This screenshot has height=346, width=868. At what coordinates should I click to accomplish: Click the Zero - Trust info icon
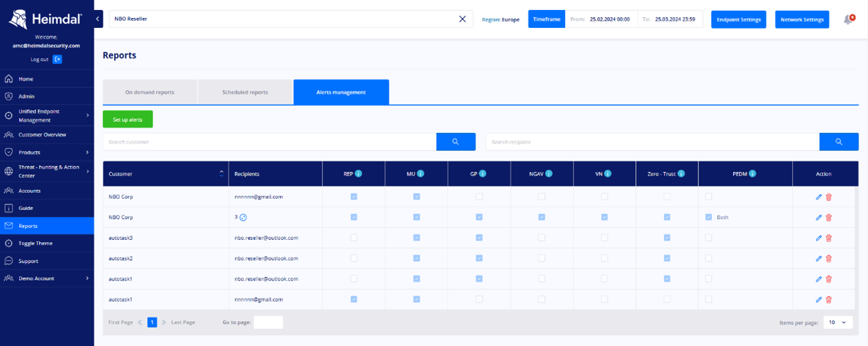point(681,174)
